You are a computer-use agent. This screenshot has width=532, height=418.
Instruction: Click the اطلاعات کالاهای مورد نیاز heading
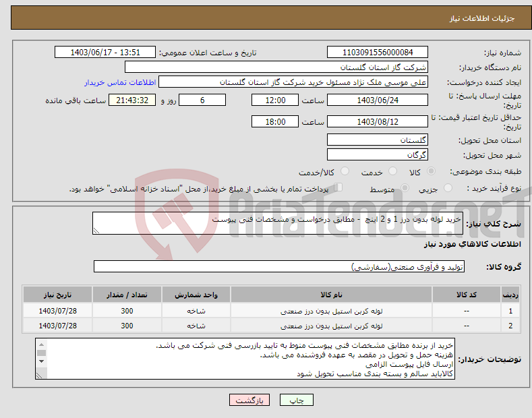pos(472,244)
